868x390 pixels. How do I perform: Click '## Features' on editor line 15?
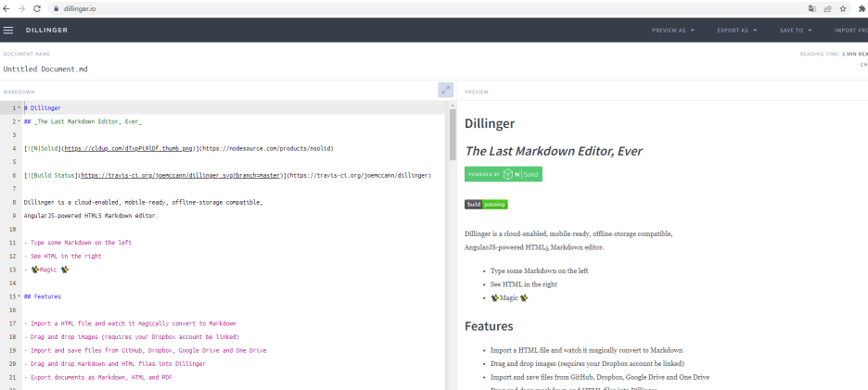(42, 296)
